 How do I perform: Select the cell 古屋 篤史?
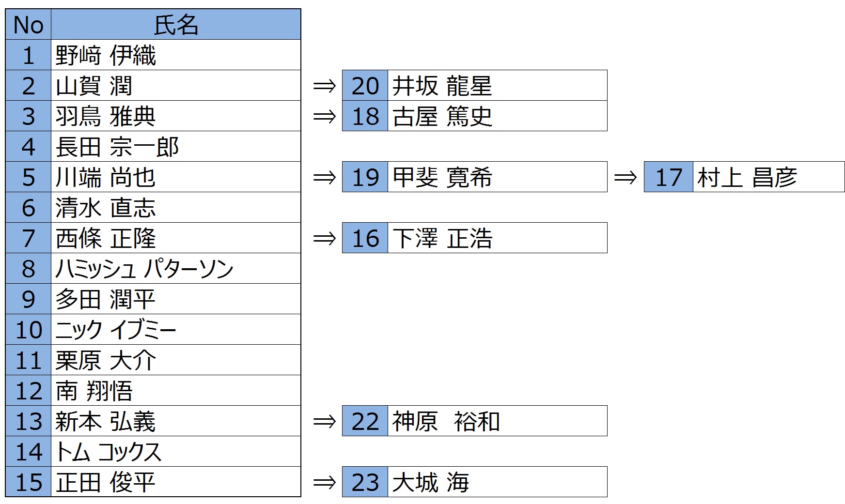coord(497,116)
